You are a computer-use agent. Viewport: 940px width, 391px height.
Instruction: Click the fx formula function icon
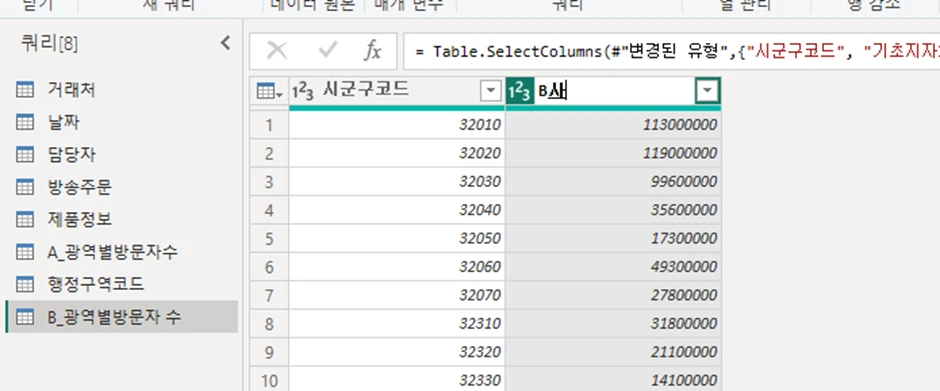(372, 51)
